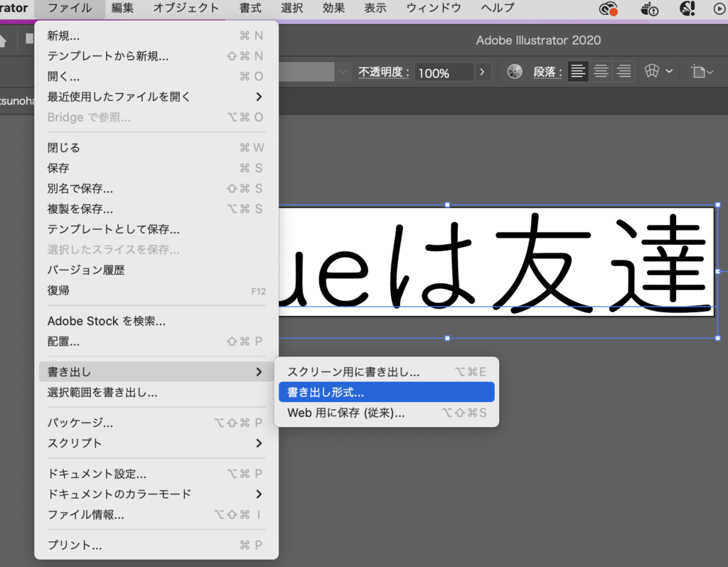Open the 不透明度 dropdown arrow beside 100%
The height and width of the screenshot is (567, 728).
coord(481,71)
